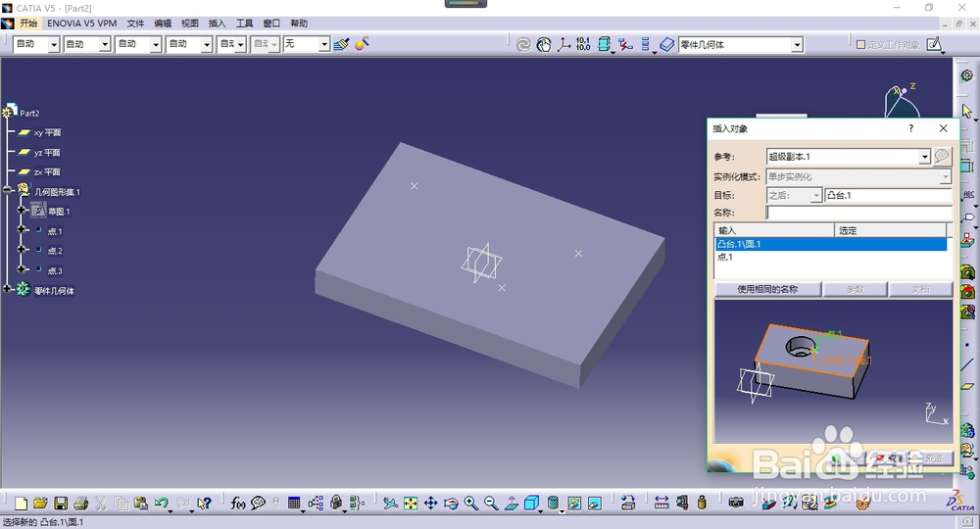Screen dimensions: 980x529
Task: Expand the 零件几何体 node
Action: pyautogui.click(x=8, y=289)
